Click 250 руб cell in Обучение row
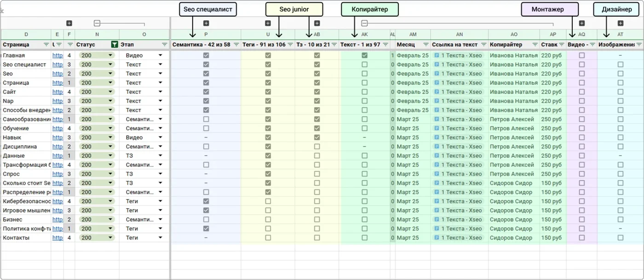The image size is (644, 280). (x=553, y=128)
